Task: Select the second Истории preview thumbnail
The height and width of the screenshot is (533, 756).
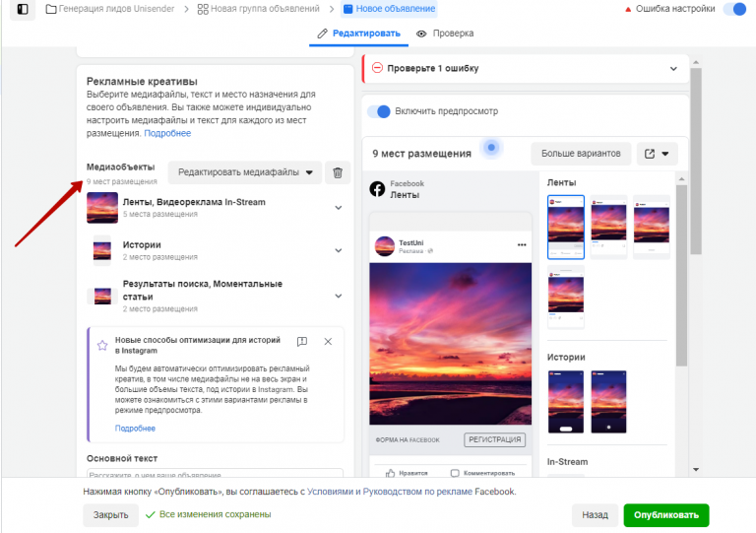Action: tap(608, 401)
